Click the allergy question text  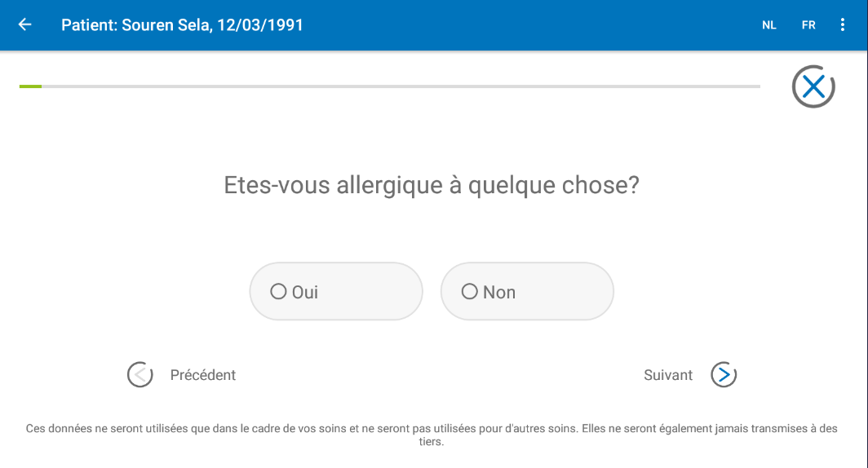coord(432,185)
